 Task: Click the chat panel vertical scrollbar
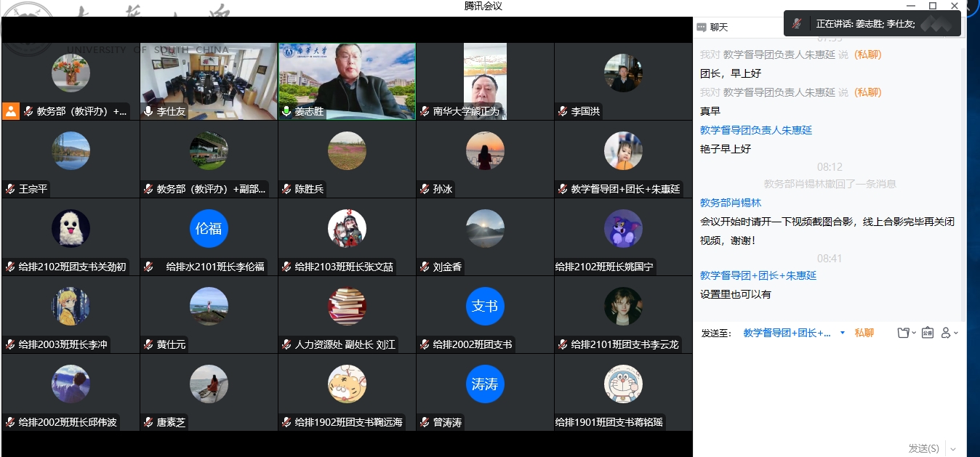964,182
